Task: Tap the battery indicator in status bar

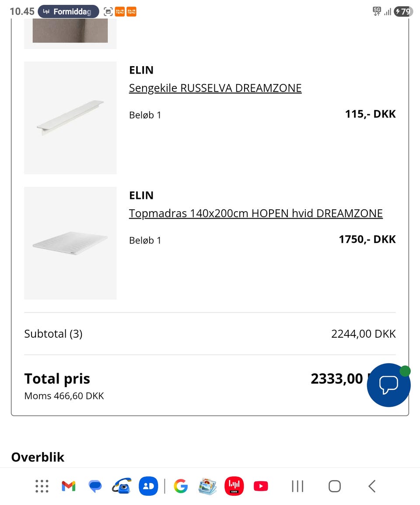Action: [x=403, y=12]
